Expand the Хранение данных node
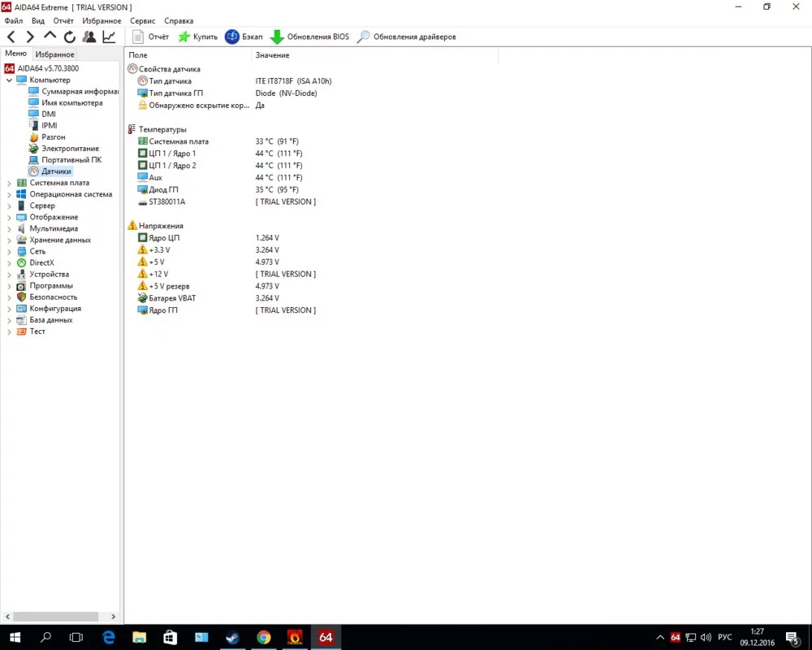Image resolution: width=812 pixels, height=650 pixels. coord(9,240)
